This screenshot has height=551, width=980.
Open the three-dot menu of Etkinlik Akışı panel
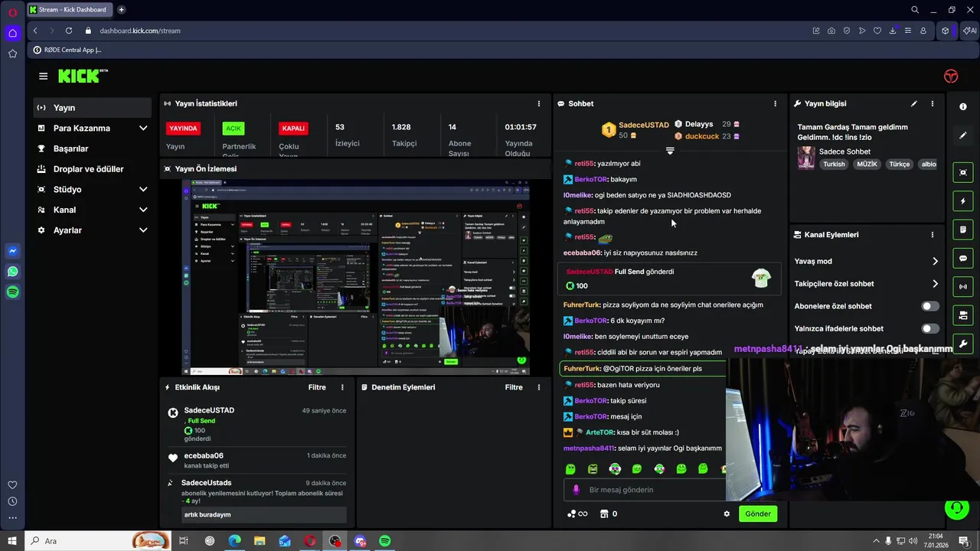point(342,387)
